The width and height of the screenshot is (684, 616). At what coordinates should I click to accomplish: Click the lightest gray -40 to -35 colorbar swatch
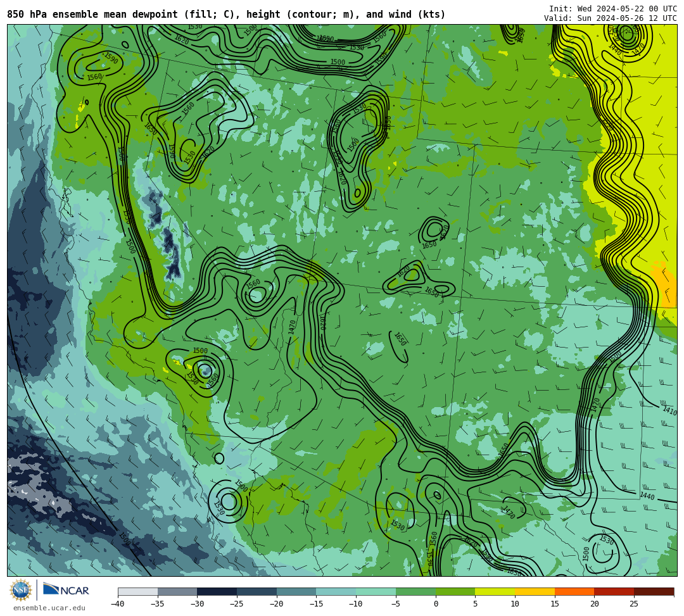pyautogui.click(x=138, y=591)
